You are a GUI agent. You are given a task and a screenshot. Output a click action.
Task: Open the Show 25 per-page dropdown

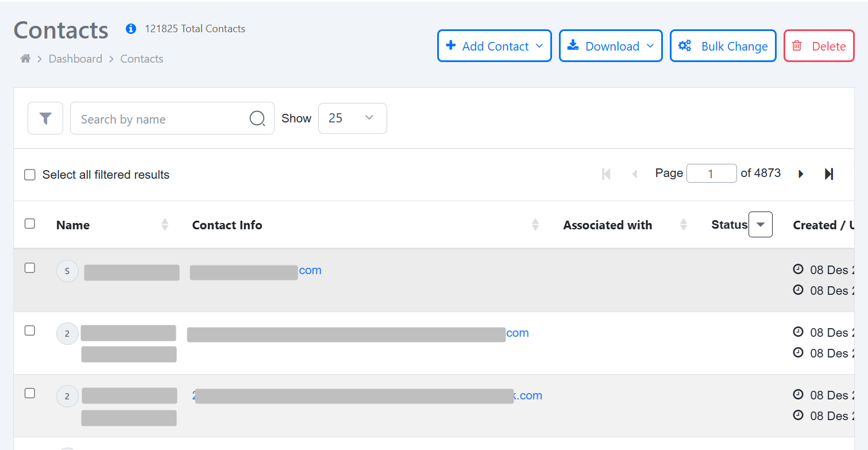tap(352, 118)
